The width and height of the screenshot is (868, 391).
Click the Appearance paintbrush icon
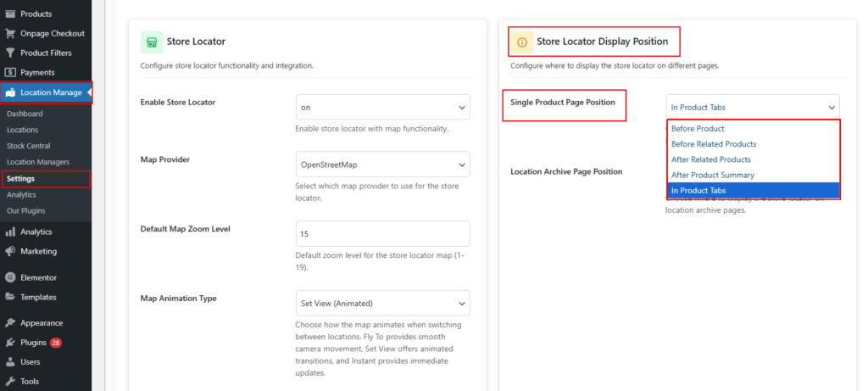click(10, 322)
